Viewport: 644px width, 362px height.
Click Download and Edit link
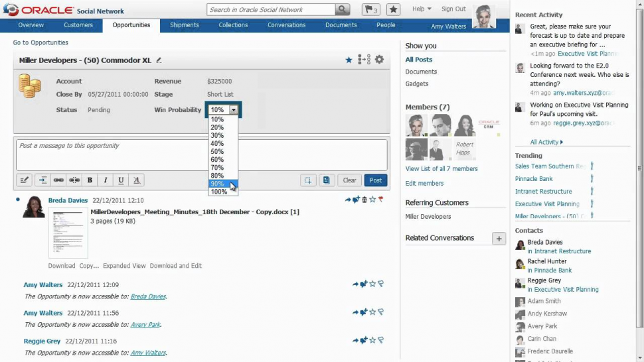pyautogui.click(x=176, y=266)
